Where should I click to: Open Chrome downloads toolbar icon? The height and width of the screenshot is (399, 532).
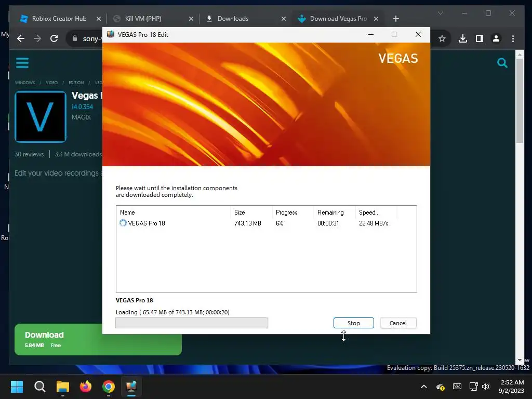pos(463,38)
